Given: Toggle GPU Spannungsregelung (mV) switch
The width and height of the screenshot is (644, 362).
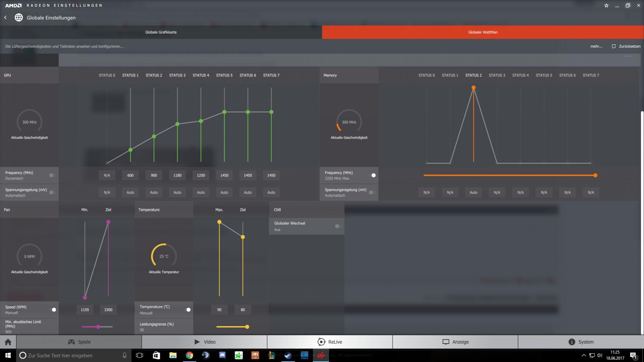Looking at the screenshot, I should tap(52, 192).
